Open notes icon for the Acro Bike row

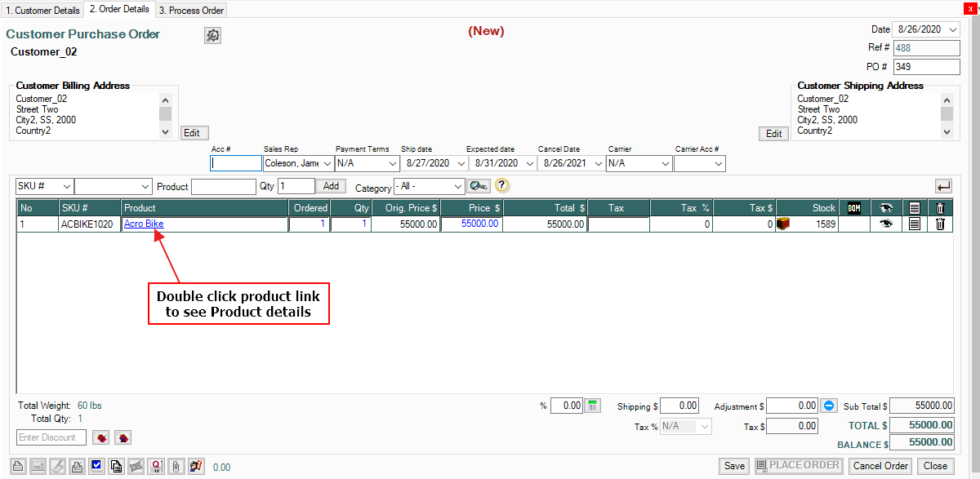(915, 224)
